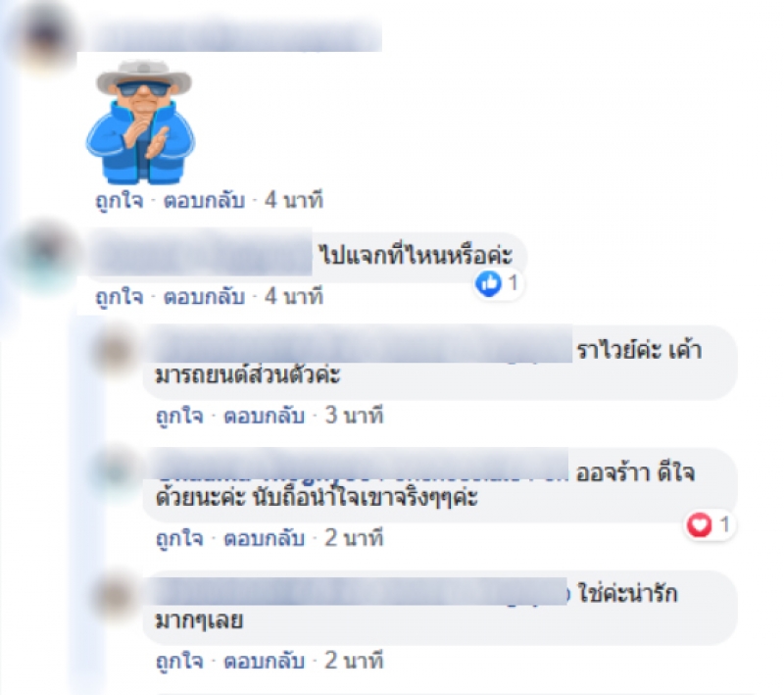Click ตอบกลับ under the 3 นาที reply

pos(265,416)
